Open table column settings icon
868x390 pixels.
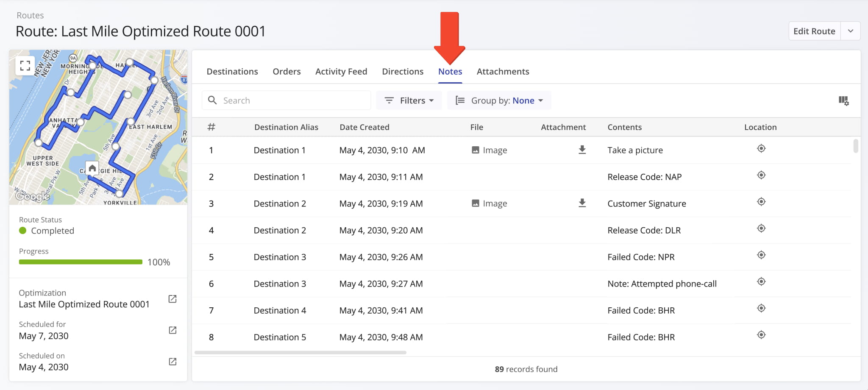coord(843,100)
